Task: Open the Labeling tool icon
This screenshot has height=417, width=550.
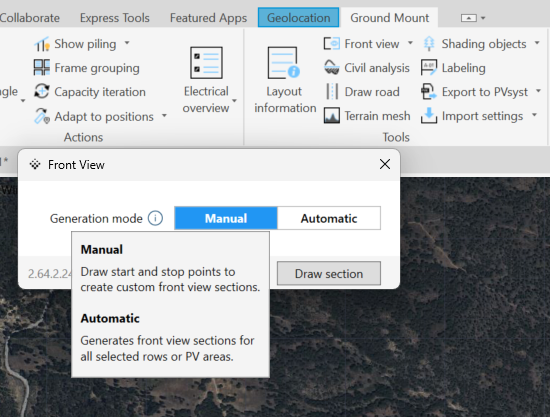Action: click(429, 68)
